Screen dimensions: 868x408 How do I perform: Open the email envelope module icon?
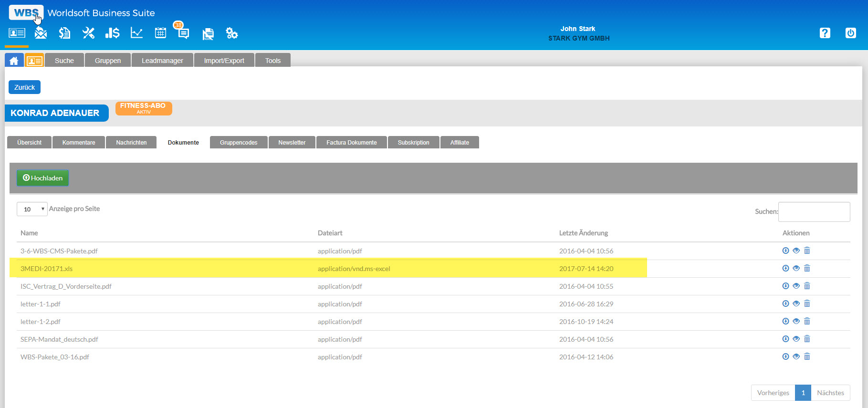coord(41,33)
